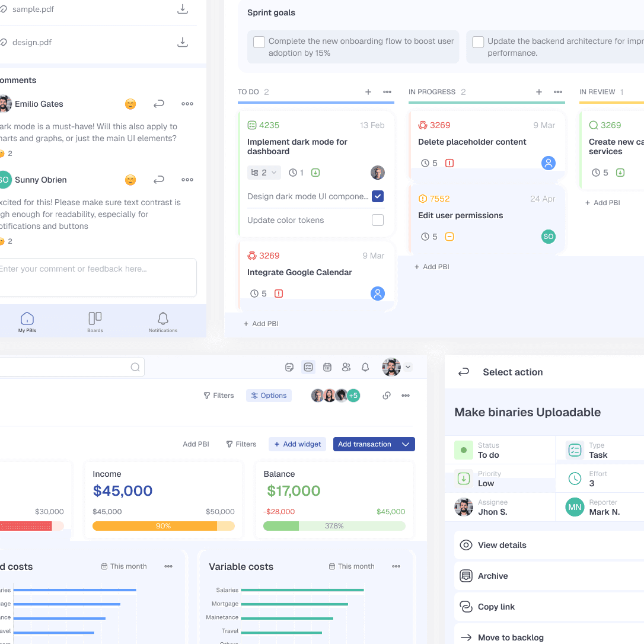Switch to Notifications tab
The height and width of the screenshot is (644, 644).
coord(163,322)
